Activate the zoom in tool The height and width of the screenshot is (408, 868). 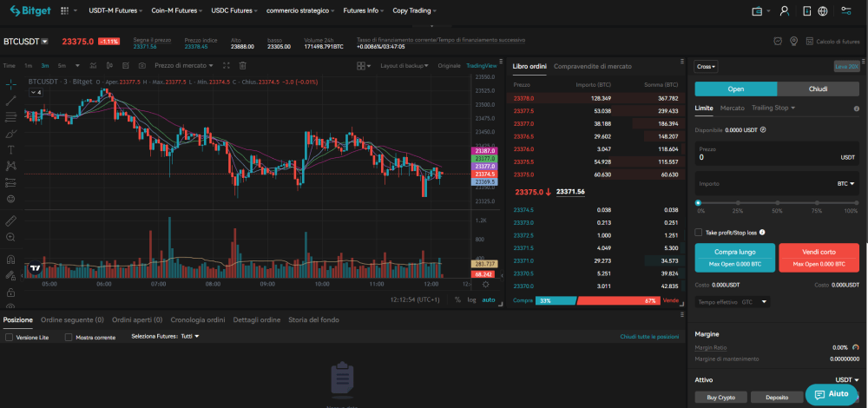coord(10,237)
